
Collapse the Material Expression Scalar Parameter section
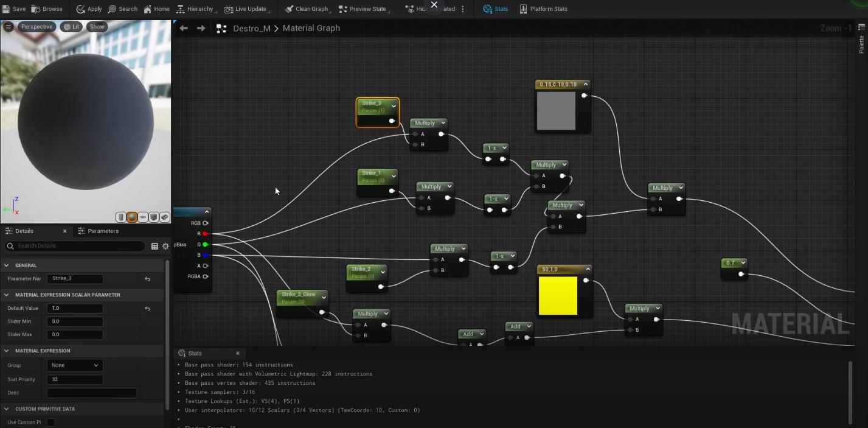click(x=7, y=295)
